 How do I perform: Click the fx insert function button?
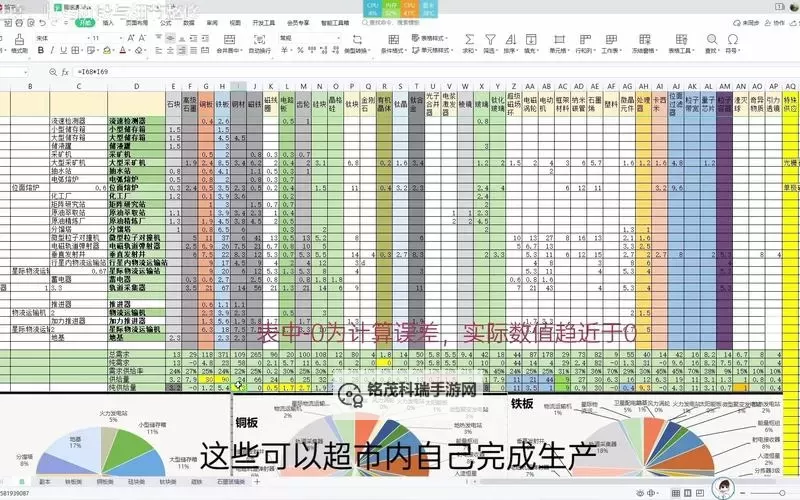point(65,72)
